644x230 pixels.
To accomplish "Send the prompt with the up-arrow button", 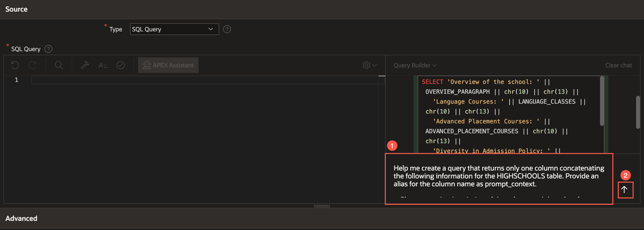I will pyautogui.click(x=624, y=189).
